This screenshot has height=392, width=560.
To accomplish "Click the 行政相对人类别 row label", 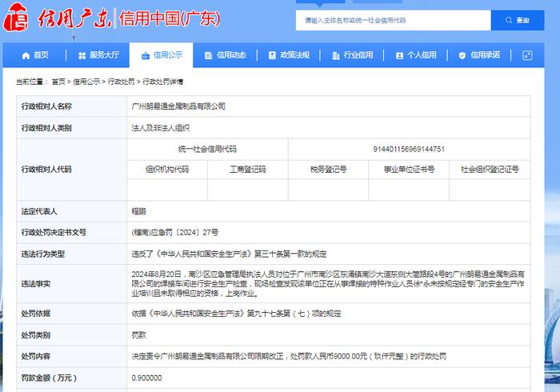I will (46, 128).
